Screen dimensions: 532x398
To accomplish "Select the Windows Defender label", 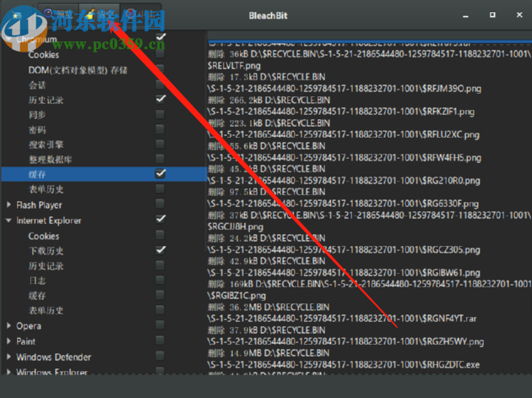I will (x=53, y=357).
